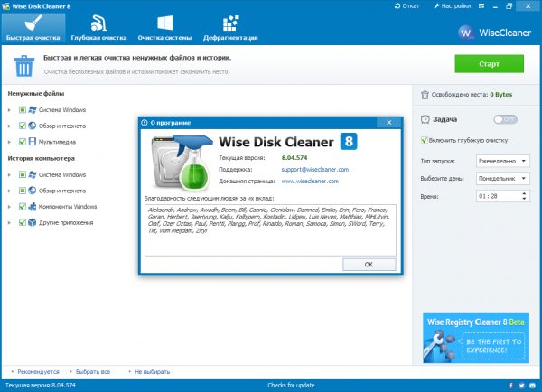Expand Обзор интернета under Ненужные файлы

tap(9, 126)
